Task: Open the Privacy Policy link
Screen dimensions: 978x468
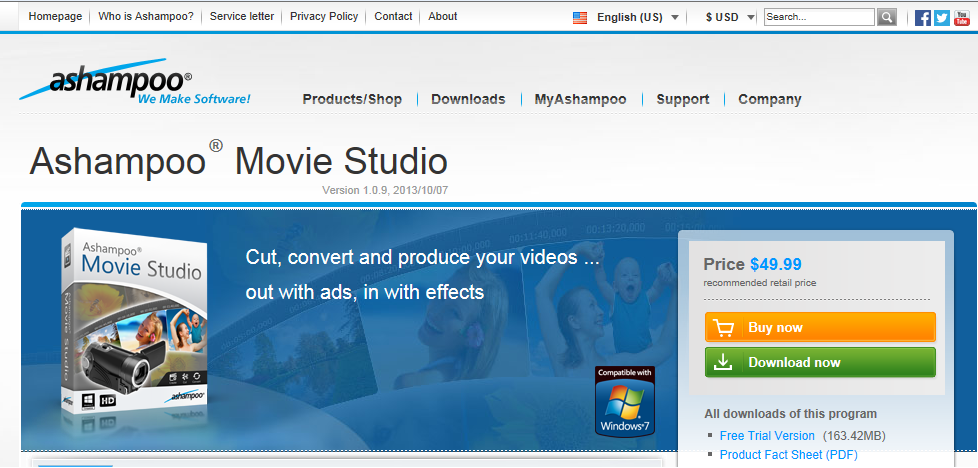Action: [324, 16]
